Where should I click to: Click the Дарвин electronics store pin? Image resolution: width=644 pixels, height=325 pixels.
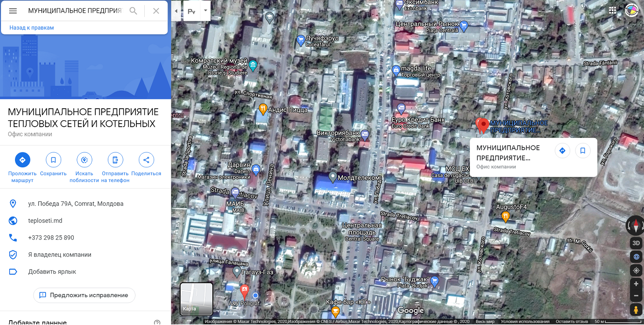click(x=256, y=169)
